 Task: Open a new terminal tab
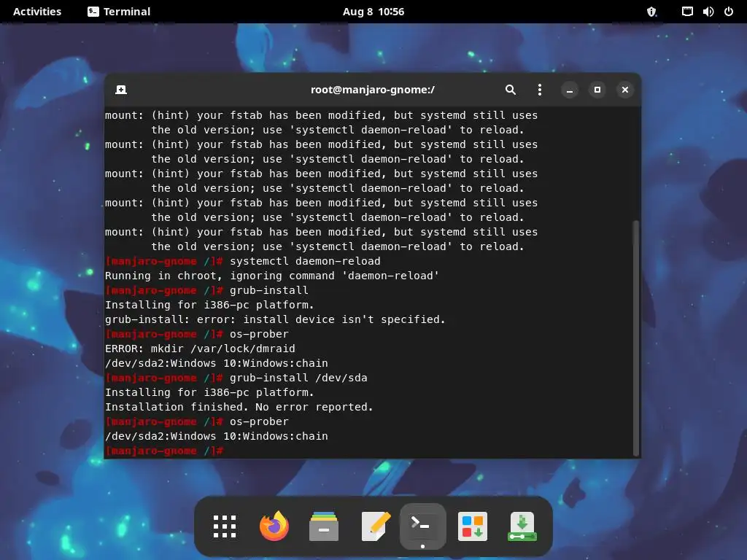[121, 90]
